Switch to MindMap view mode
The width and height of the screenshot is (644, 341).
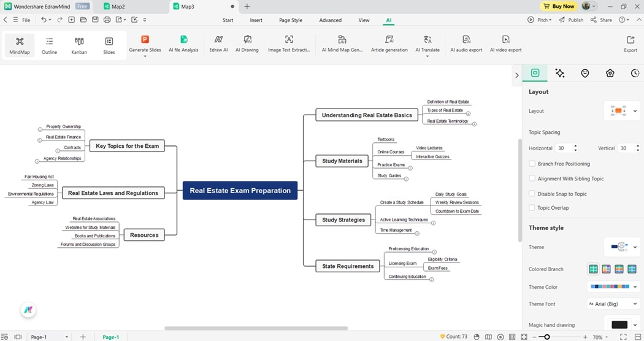click(19, 45)
